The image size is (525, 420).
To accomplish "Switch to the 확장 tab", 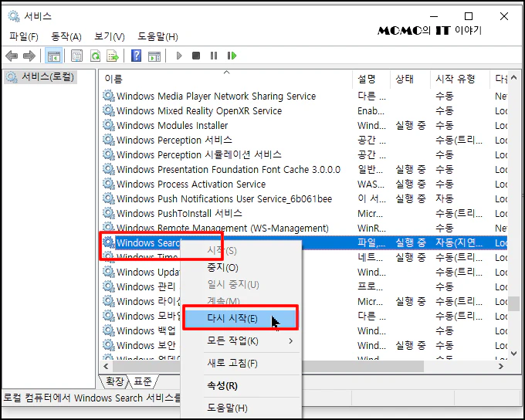I will click(114, 381).
